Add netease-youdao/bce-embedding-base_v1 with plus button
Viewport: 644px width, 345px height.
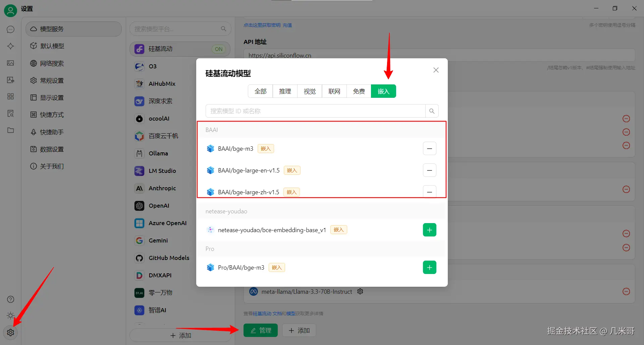pos(429,230)
